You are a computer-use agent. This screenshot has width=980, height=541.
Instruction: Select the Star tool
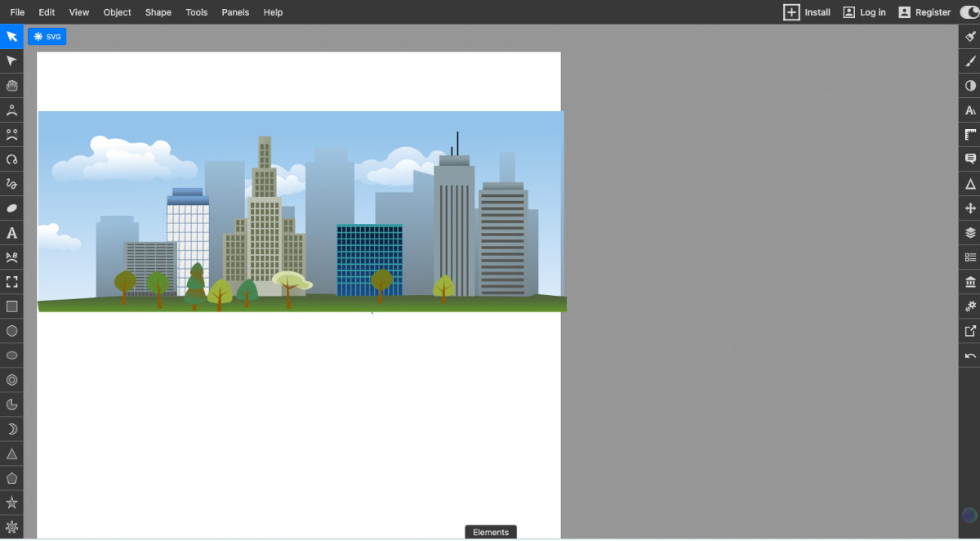pos(11,502)
